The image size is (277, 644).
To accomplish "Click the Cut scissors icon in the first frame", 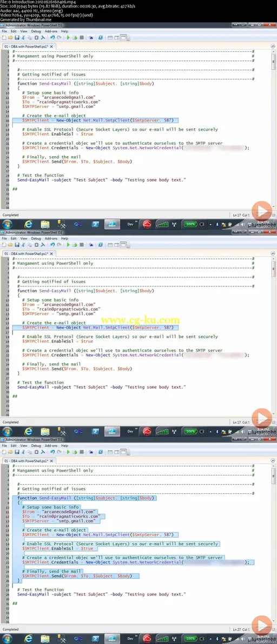I will (x=23, y=37).
